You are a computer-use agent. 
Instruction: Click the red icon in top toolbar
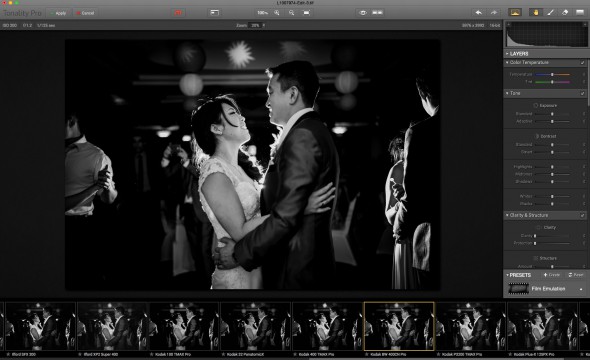(178, 13)
